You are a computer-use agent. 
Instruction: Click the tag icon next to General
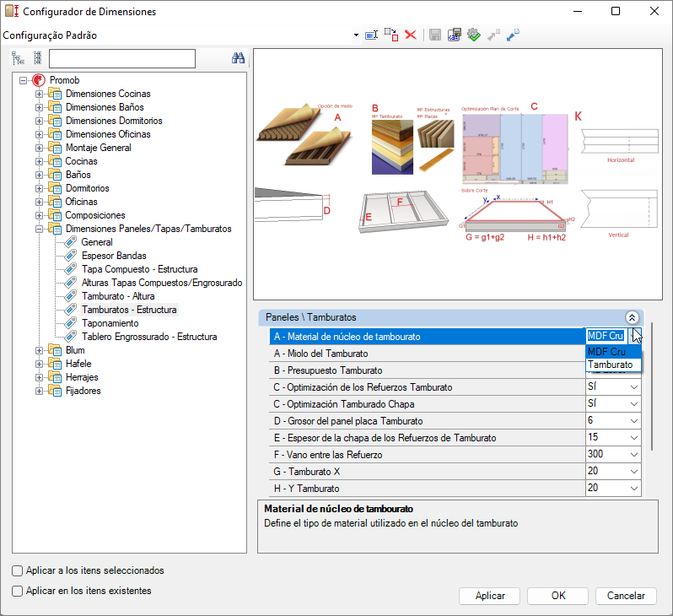pos(70,242)
